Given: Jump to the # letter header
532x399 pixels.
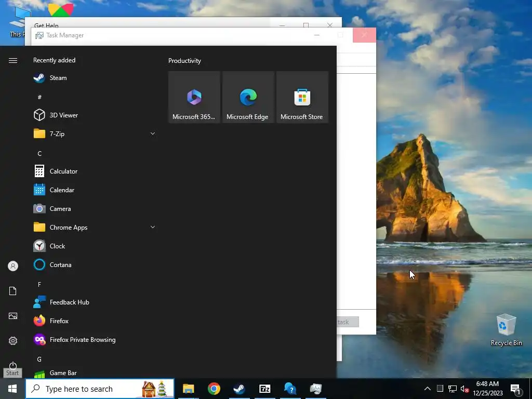Looking at the screenshot, I should coord(39,97).
